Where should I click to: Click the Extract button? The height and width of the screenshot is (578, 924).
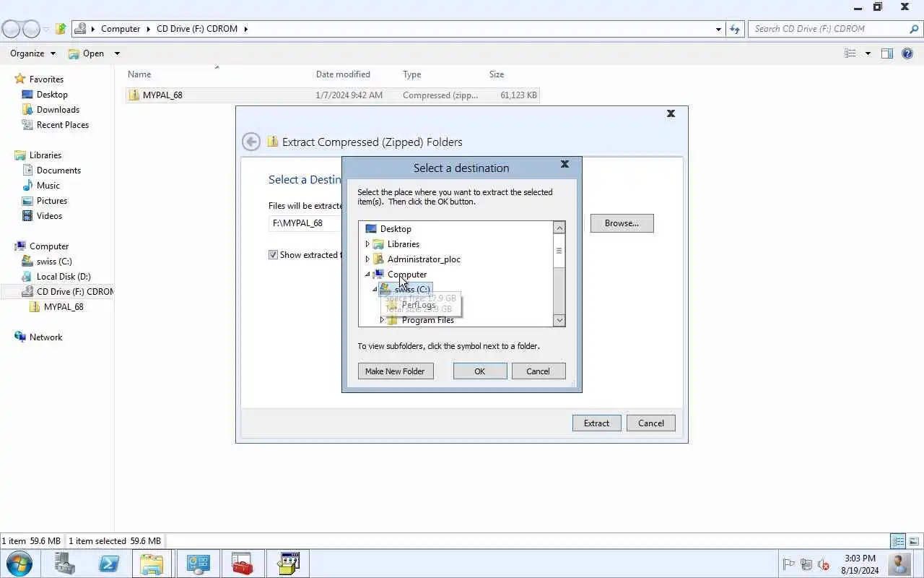[596, 423]
